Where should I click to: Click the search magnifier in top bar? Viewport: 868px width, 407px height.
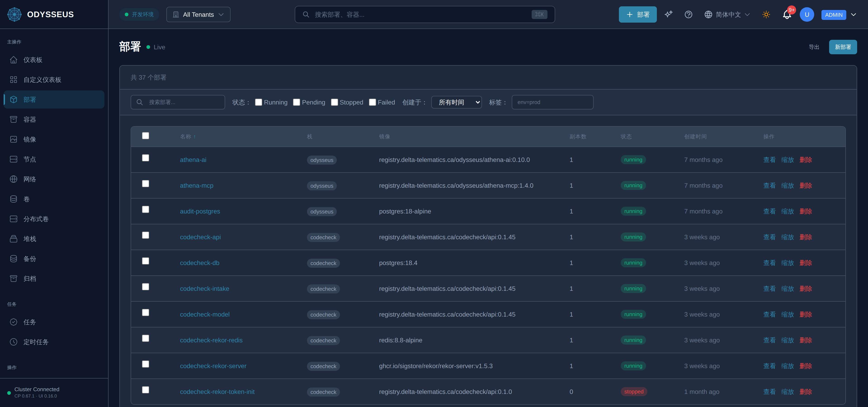point(306,14)
